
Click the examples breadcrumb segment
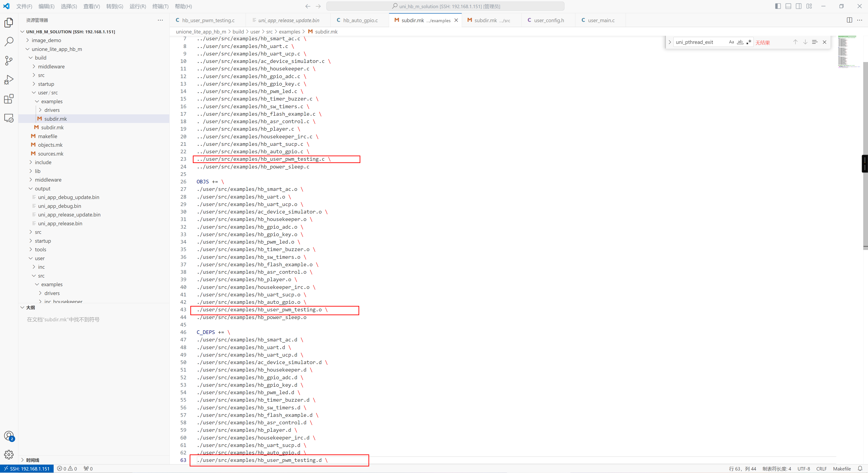pos(289,31)
